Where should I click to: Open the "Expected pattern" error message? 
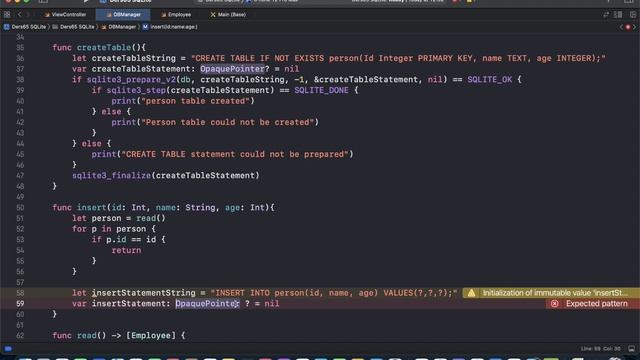(x=596, y=304)
